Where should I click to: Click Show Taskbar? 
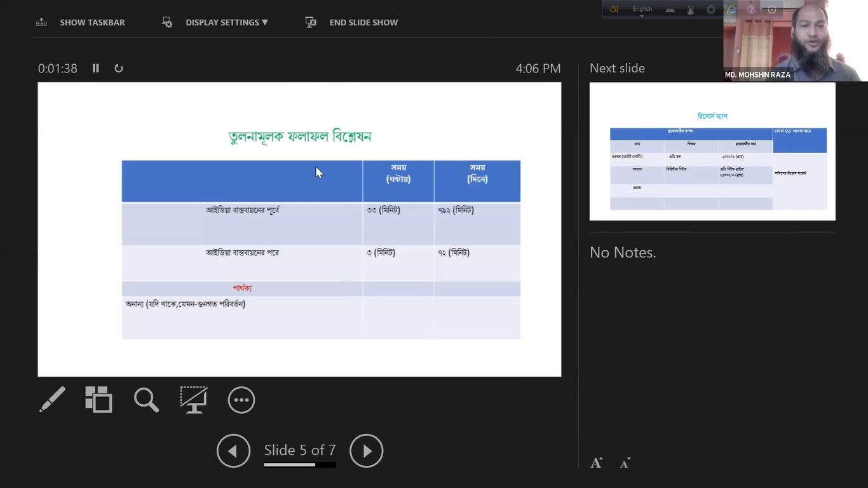(81, 22)
